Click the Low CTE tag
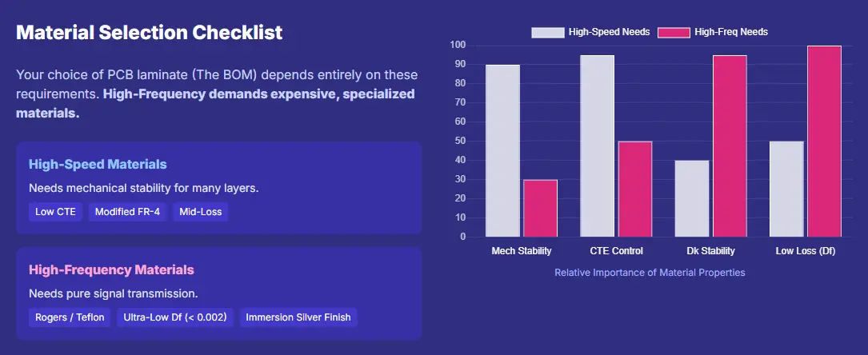The height and width of the screenshot is (355, 868). coord(56,212)
